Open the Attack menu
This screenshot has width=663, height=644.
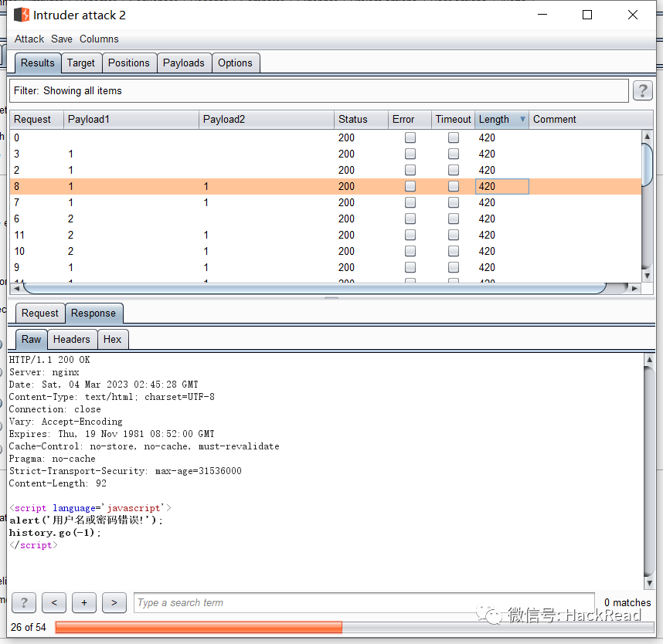click(x=29, y=39)
